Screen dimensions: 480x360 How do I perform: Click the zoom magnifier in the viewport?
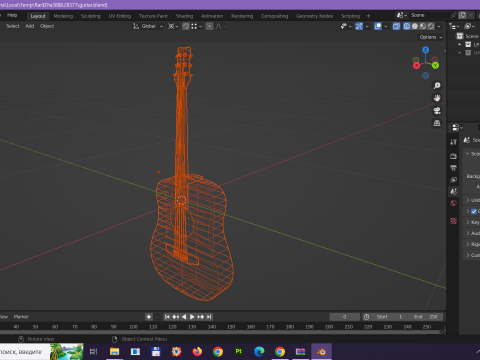(437, 86)
